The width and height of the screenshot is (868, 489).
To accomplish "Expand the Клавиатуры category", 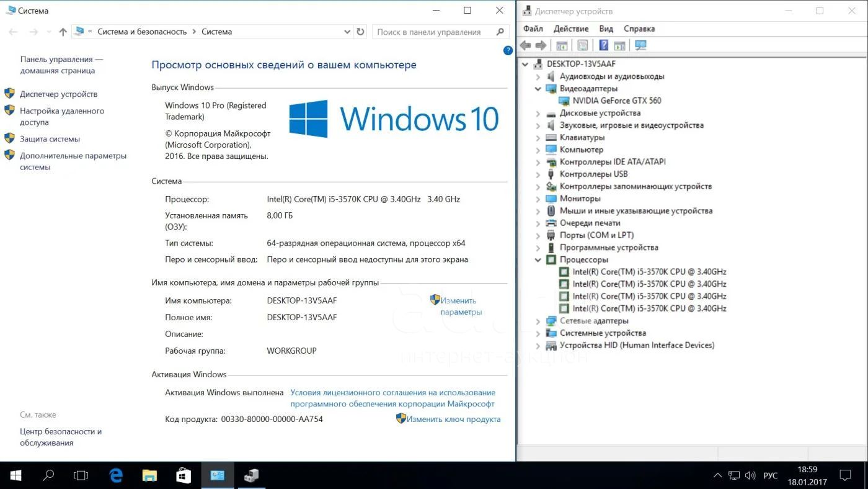I will 538,138.
